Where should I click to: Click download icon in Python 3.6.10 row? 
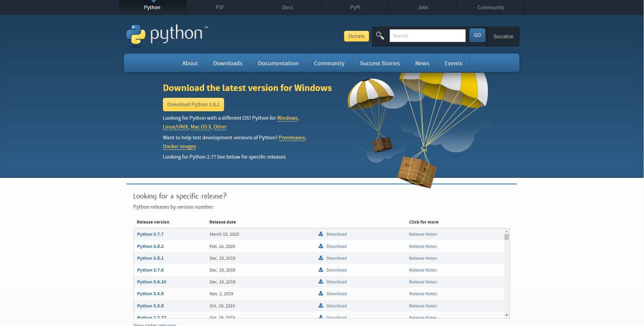point(321,282)
